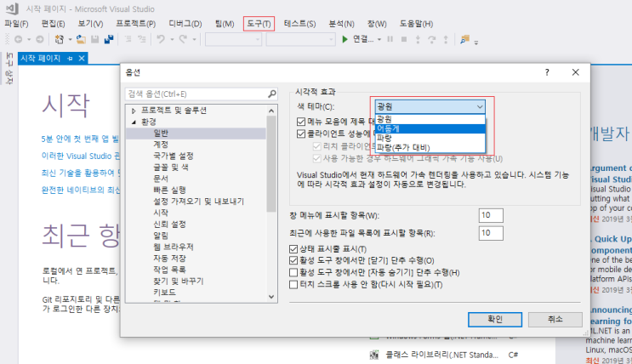Select 파랑(추가 대비) theme option
Image resolution: width=632 pixels, height=364 pixels.
[430, 147]
